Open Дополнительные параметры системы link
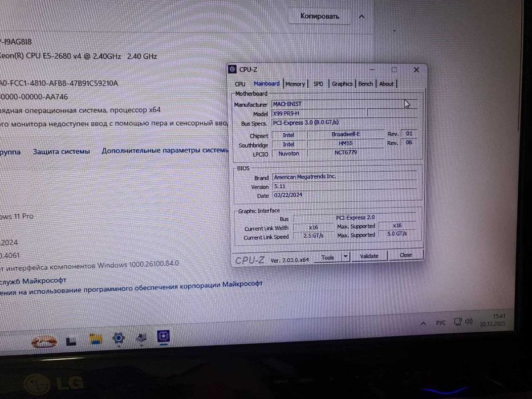 point(165,150)
